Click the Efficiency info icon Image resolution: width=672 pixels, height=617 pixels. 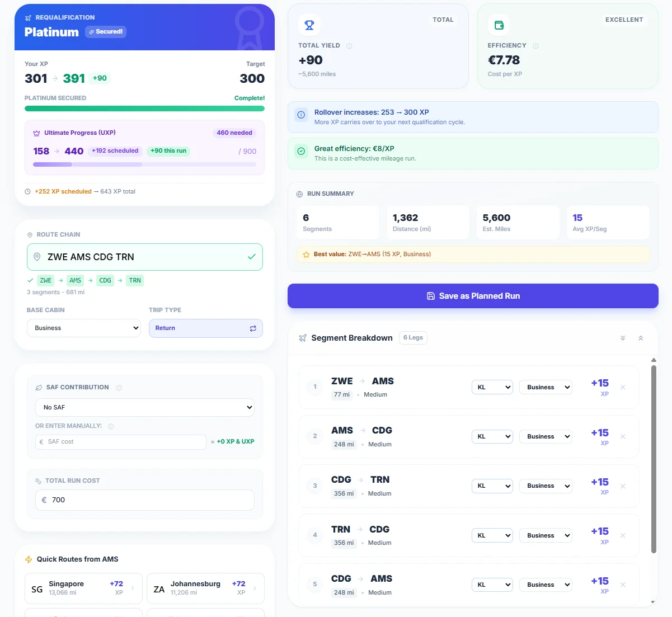click(535, 46)
